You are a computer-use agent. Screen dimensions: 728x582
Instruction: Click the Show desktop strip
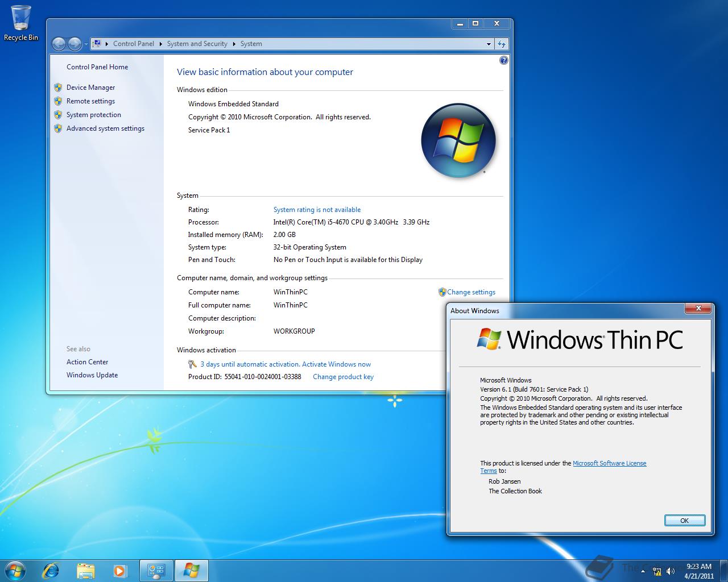(723, 571)
